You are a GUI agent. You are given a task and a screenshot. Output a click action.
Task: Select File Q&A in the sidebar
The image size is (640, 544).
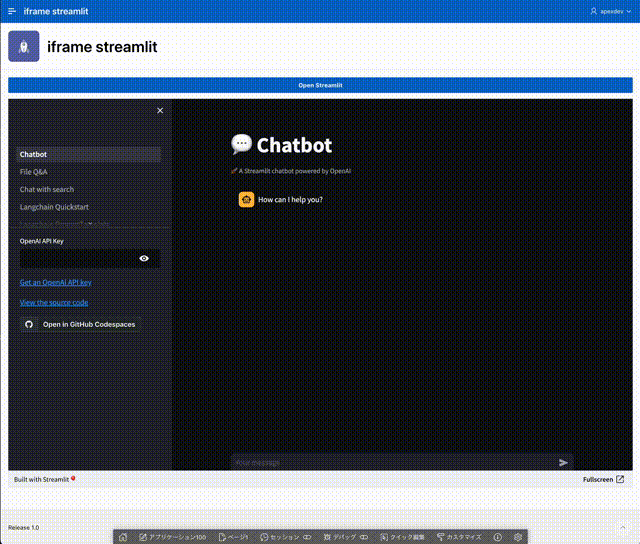(33, 172)
